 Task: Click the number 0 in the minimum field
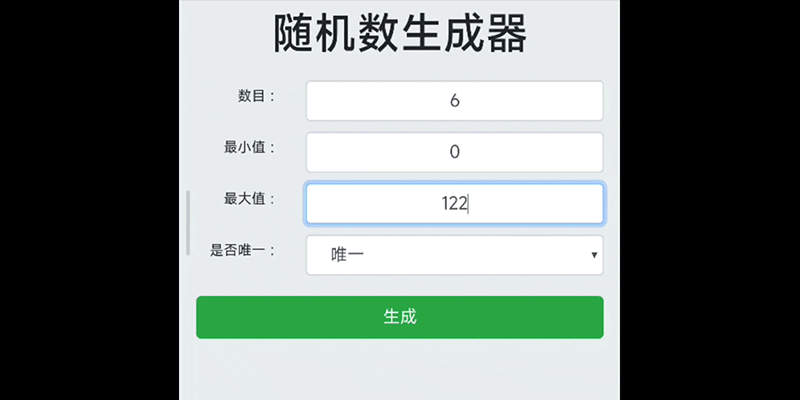pos(455,152)
